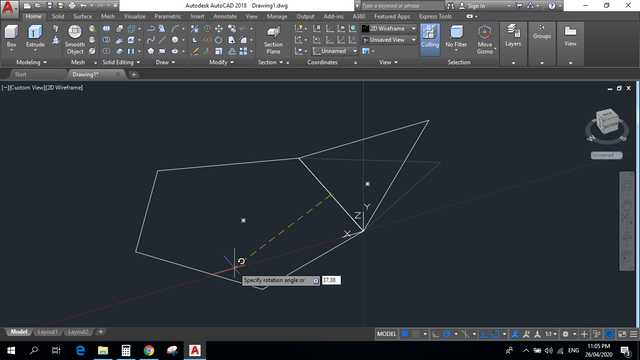
Task: Click the rotation angle input field
Action: (331, 280)
